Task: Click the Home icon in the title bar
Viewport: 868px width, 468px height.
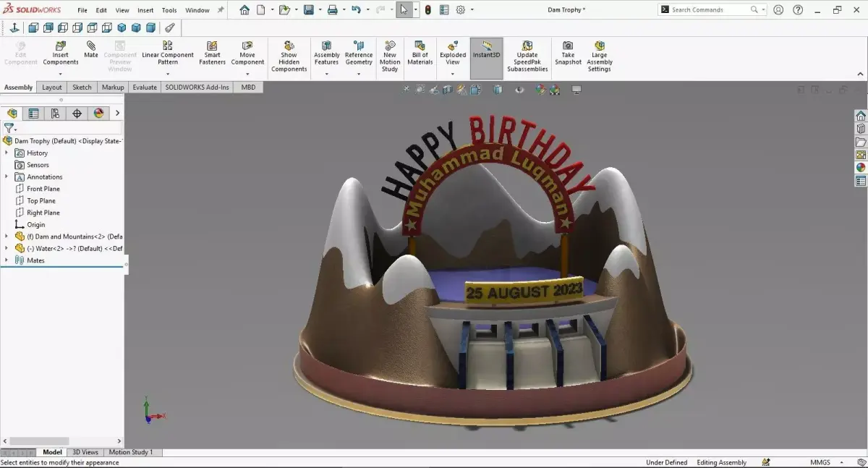Action: pyautogui.click(x=244, y=10)
